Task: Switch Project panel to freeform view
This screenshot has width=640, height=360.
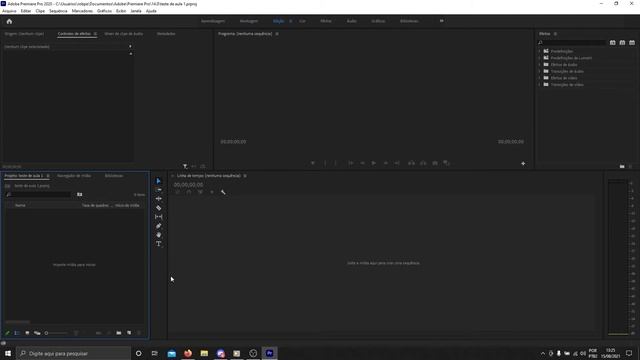Action: [37, 333]
